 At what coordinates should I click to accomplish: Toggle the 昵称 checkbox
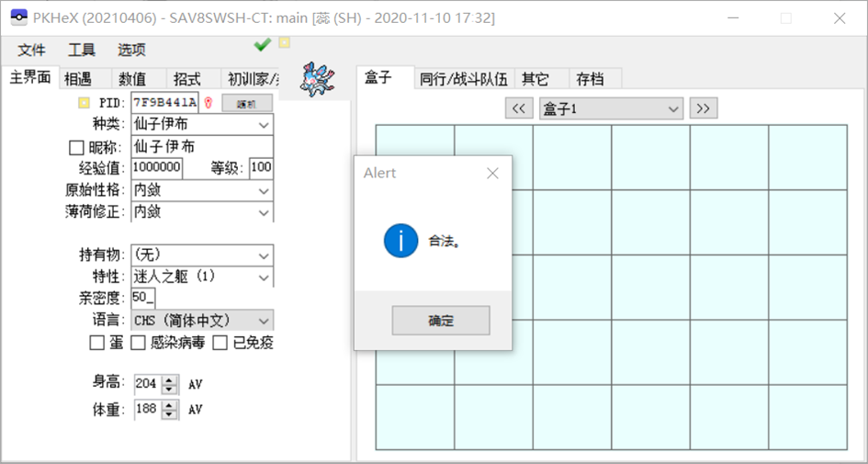[76, 148]
